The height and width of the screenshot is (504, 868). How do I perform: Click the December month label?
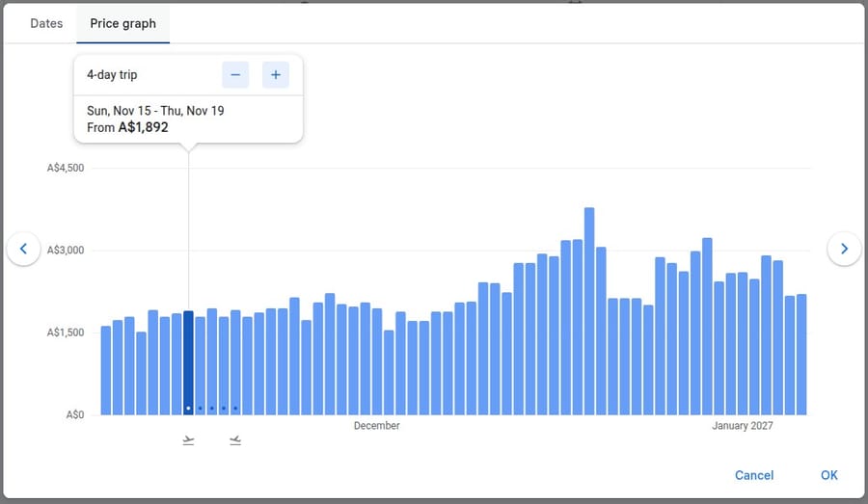pyautogui.click(x=376, y=425)
